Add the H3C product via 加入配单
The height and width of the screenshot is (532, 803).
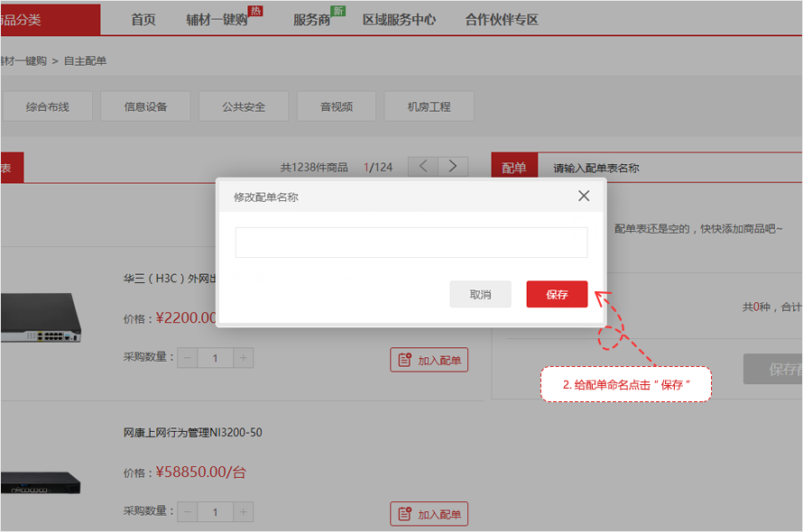[429, 361]
